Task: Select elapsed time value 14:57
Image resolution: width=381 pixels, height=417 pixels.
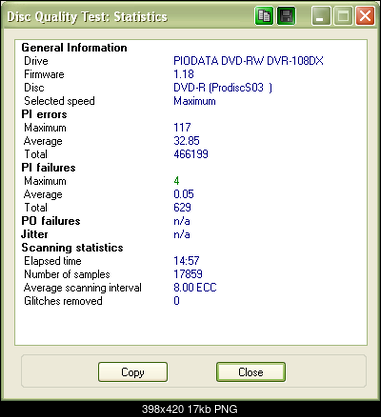Action: pyautogui.click(x=186, y=261)
